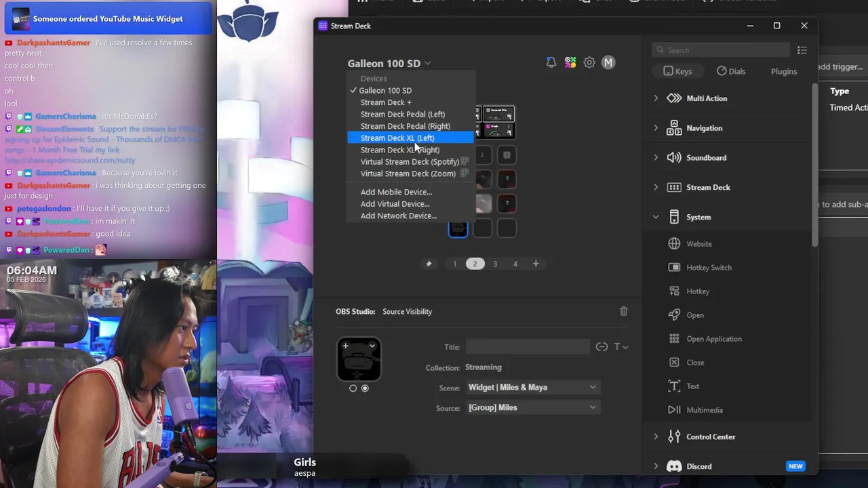This screenshot has height=488, width=868.
Task: Collapse the System category
Action: [x=656, y=217]
